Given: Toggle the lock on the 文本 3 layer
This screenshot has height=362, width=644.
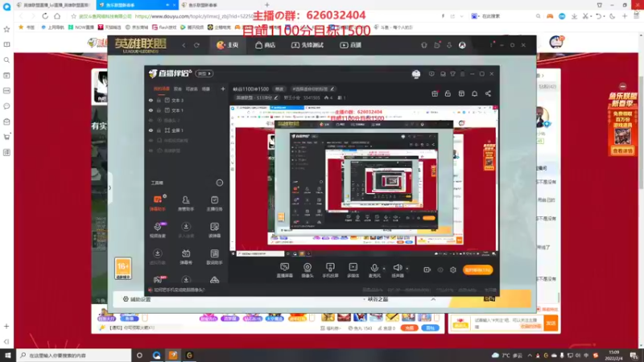Looking at the screenshot, I should click(159, 100).
